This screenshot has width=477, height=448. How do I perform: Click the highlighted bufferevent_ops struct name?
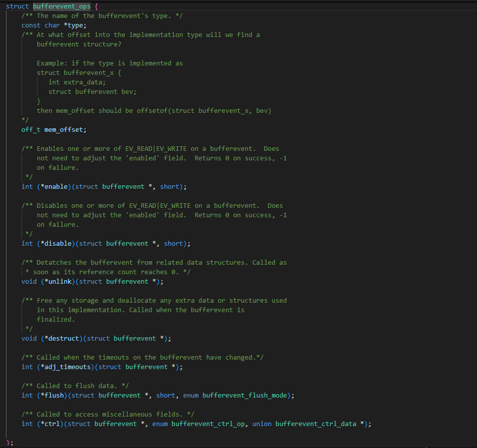click(62, 6)
